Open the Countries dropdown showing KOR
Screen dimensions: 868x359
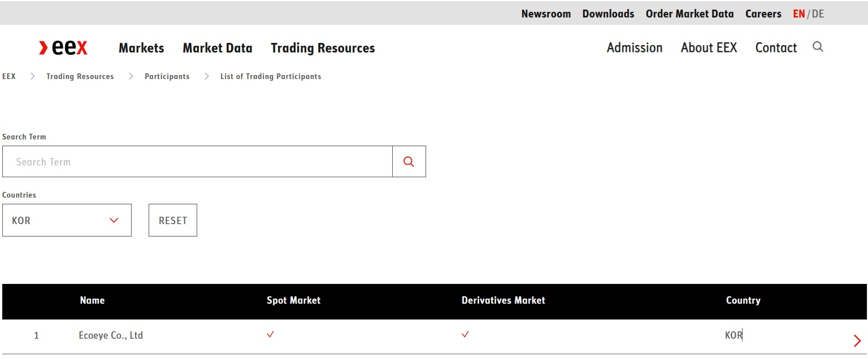coord(67,220)
